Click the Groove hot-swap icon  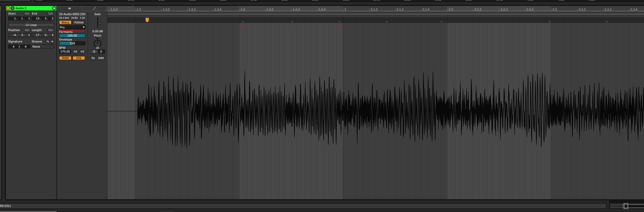click(47, 42)
